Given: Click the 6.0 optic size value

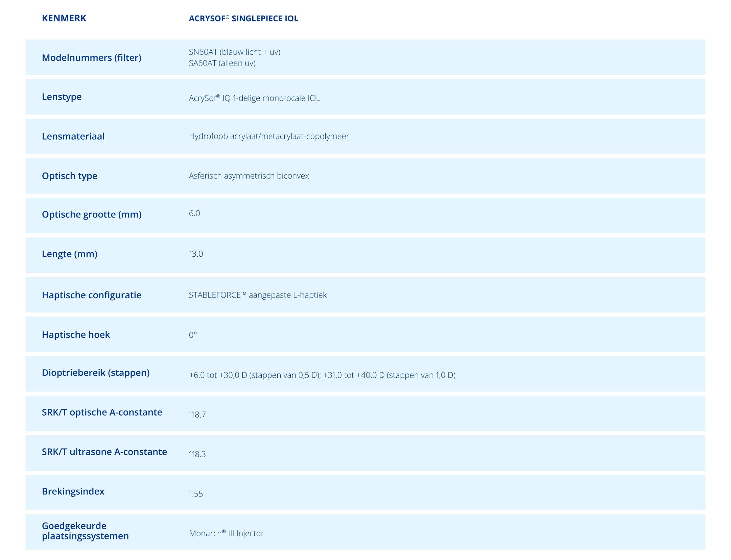Looking at the screenshot, I should pyautogui.click(x=194, y=213).
